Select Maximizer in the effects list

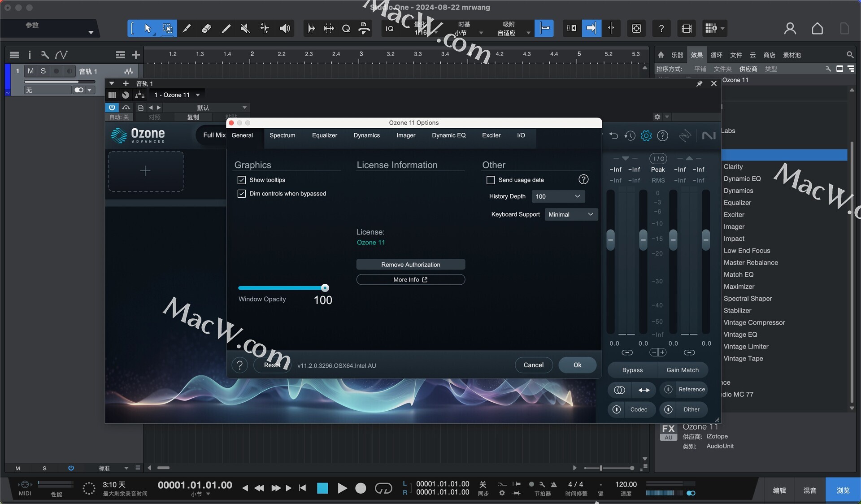pos(739,287)
